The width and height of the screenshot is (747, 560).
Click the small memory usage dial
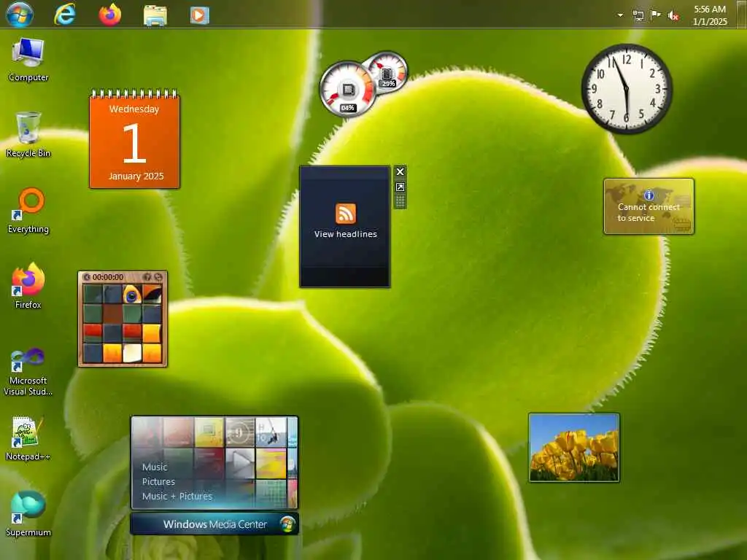coord(387,73)
